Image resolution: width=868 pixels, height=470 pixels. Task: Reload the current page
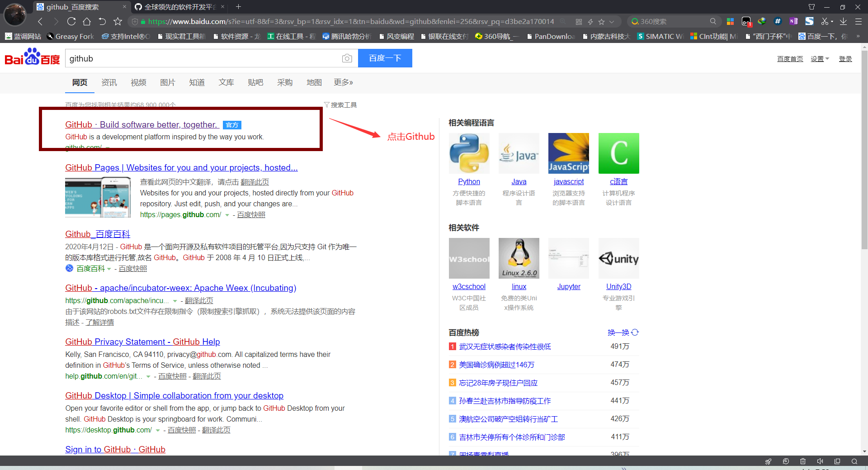point(71,21)
